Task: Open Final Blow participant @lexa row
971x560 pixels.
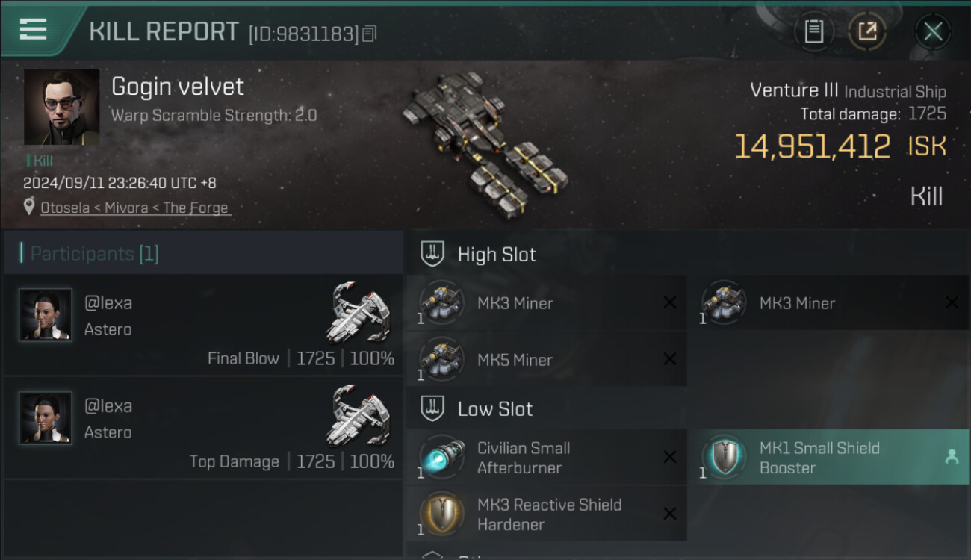Action: click(x=204, y=325)
